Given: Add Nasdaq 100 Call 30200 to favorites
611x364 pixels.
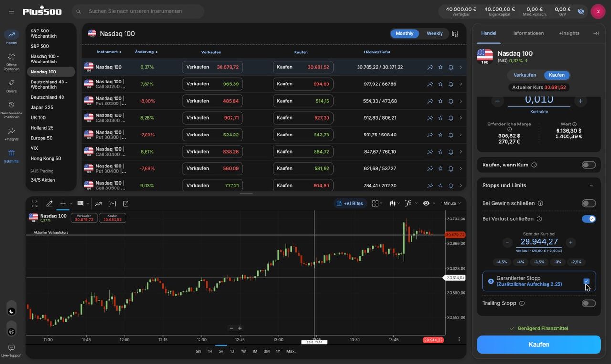Looking at the screenshot, I should point(441,84).
